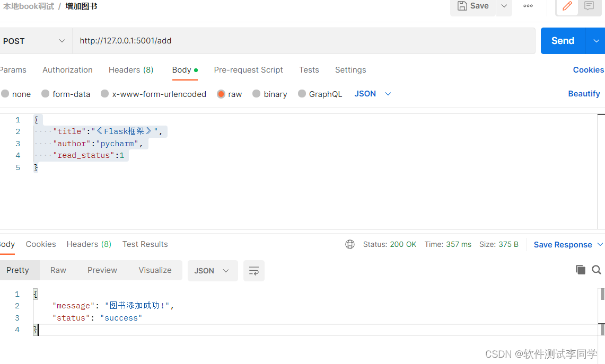Copy response body with copy icon
Screen dimensions: 605x364
click(x=580, y=270)
